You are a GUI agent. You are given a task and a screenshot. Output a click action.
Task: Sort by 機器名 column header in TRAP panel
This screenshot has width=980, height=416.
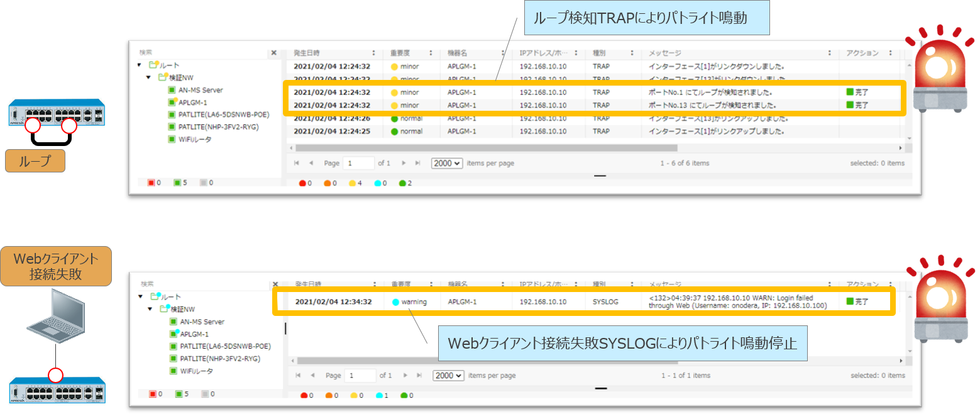point(457,53)
